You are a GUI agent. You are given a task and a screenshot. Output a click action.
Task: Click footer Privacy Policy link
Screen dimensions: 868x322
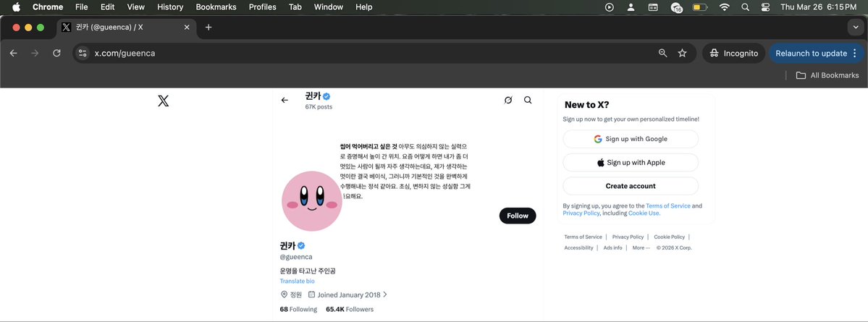628,237
